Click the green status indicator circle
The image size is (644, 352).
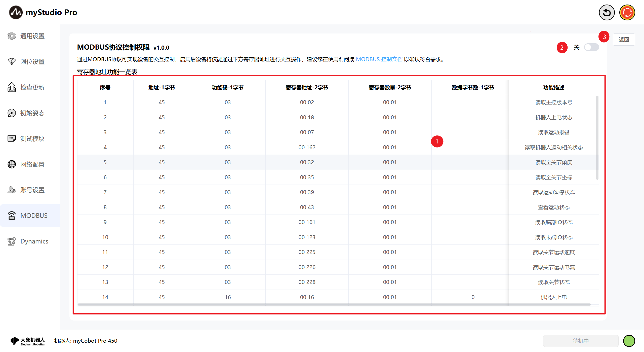click(629, 341)
